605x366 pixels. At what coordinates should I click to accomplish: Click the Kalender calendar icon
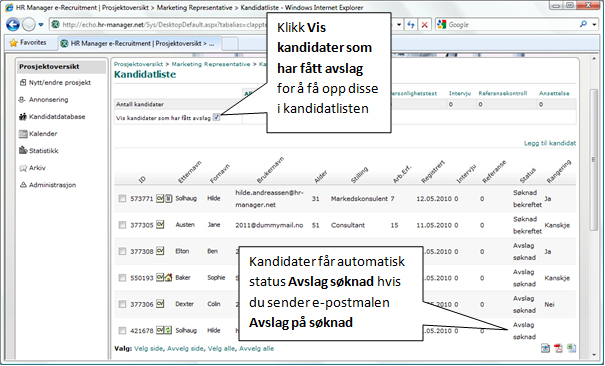pos(23,134)
